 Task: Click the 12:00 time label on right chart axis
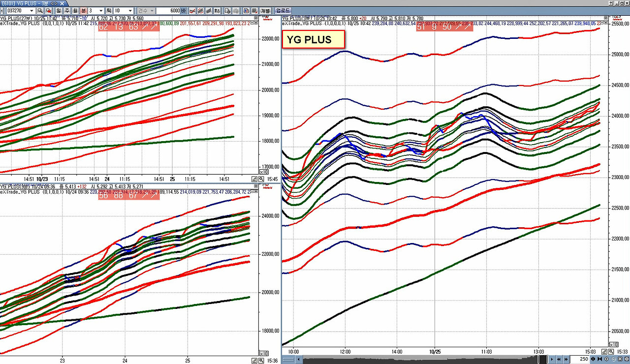point(345,352)
